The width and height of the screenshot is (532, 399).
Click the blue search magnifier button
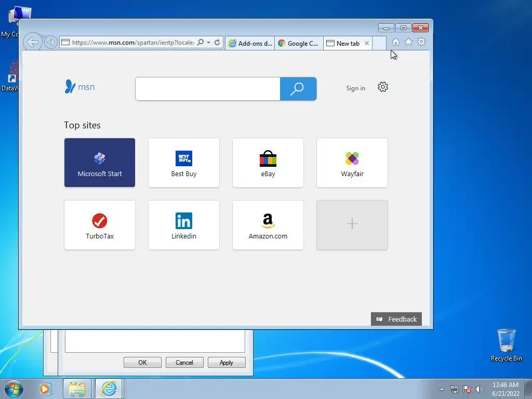298,89
